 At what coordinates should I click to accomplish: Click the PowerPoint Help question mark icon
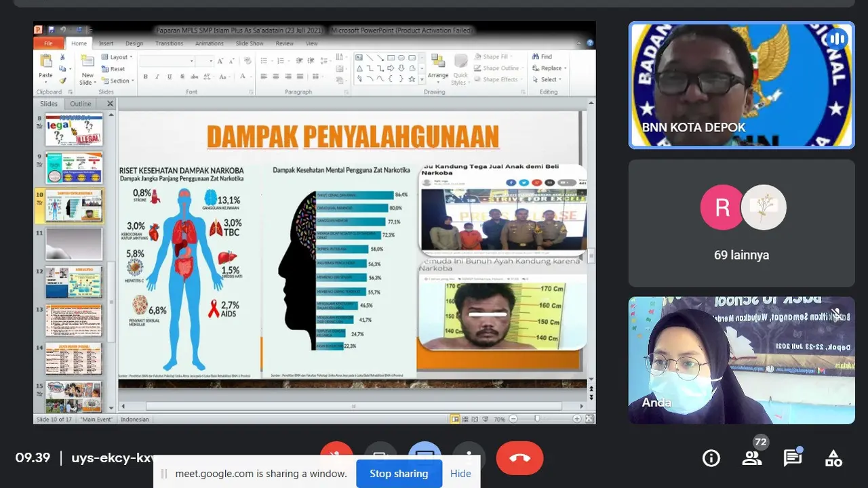pos(589,43)
